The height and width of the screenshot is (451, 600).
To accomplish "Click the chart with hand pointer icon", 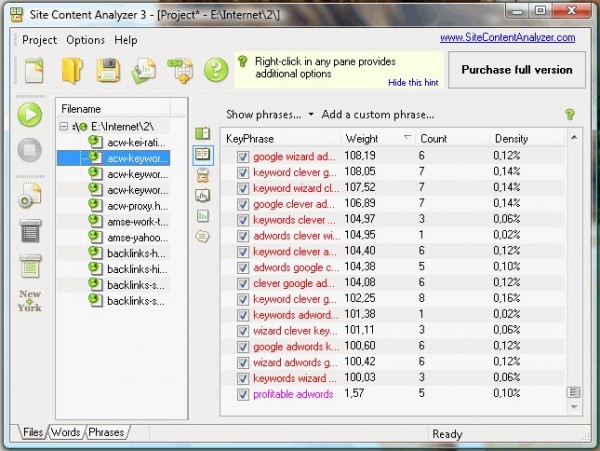I will (x=202, y=196).
